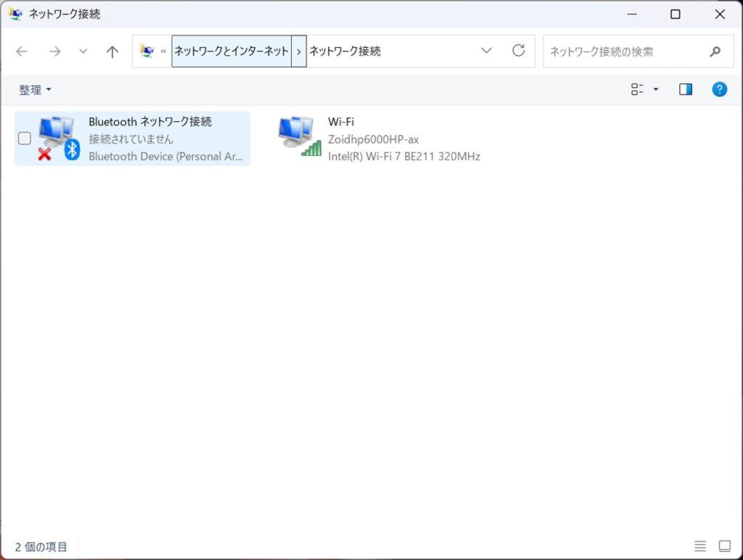Click Bluetooth ネットワーク接続 name text
The height and width of the screenshot is (560, 743).
(150, 122)
